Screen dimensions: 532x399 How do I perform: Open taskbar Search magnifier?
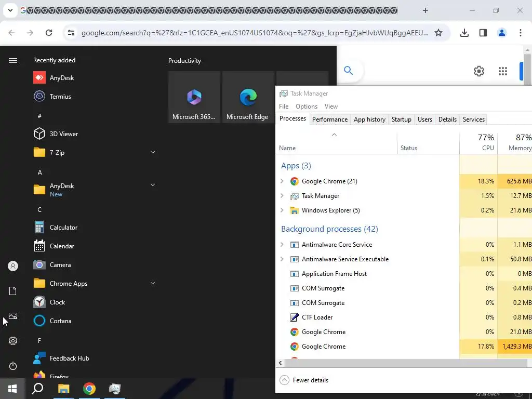coord(37,389)
